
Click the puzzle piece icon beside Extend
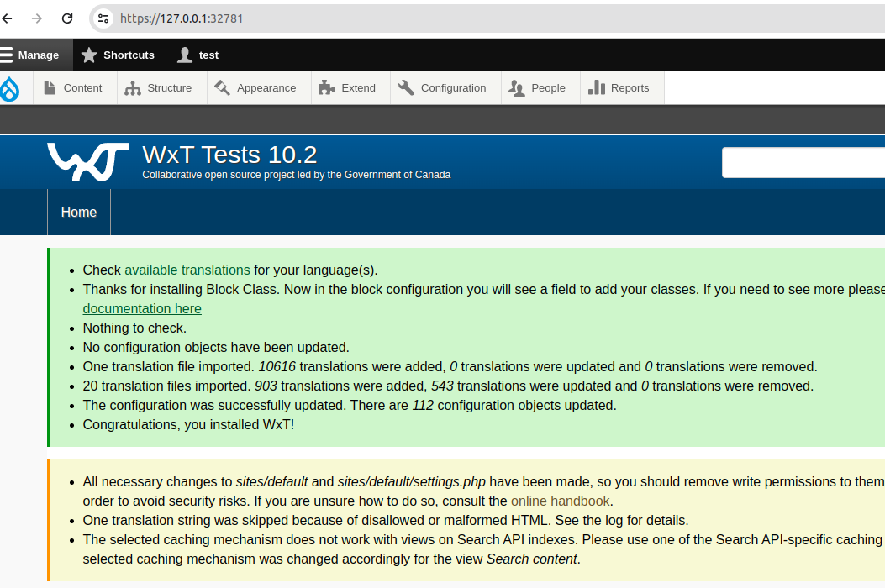[x=327, y=87]
